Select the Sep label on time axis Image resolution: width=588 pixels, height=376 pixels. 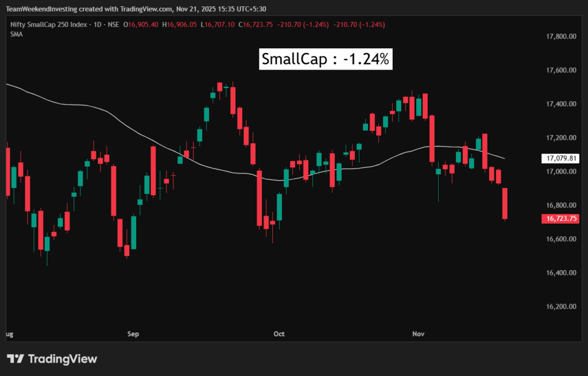click(x=133, y=333)
